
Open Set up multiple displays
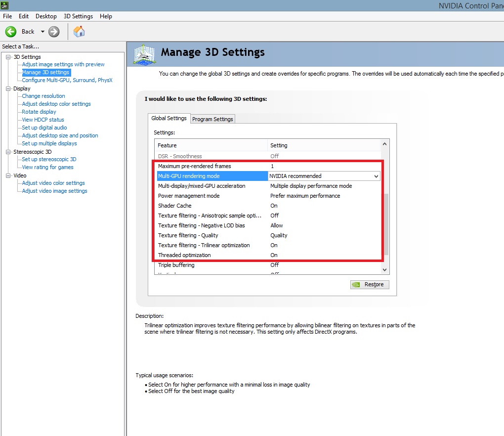tap(49, 143)
